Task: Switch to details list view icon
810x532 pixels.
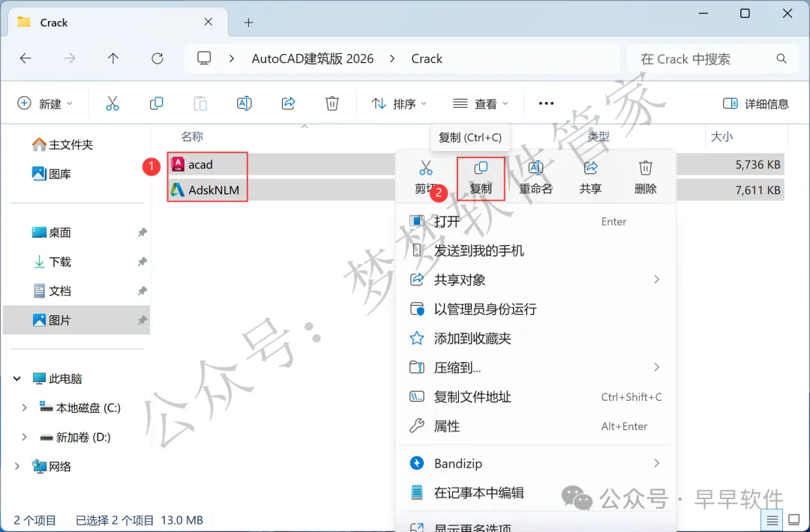Action: tap(772, 520)
